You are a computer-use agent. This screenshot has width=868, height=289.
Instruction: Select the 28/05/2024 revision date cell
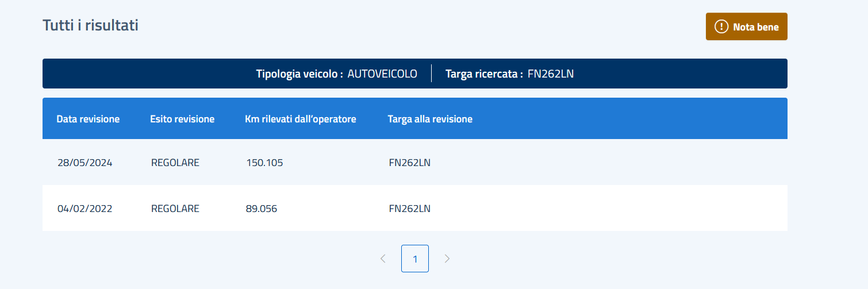pos(85,163)
